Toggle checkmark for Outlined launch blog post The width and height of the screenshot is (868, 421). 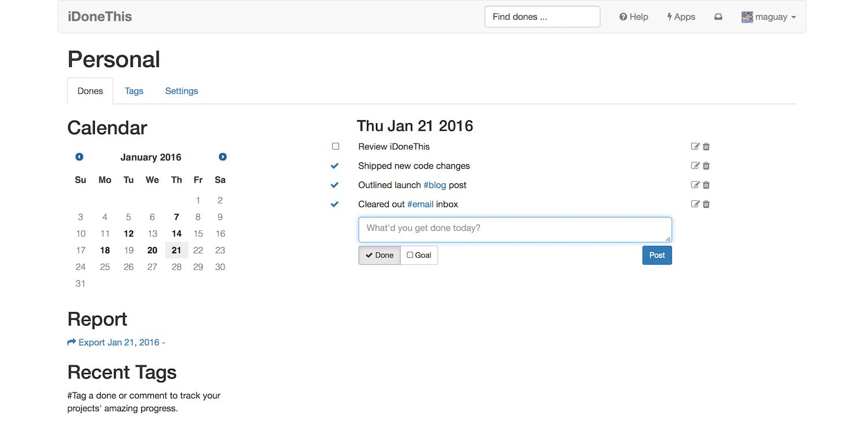(x=334, y=185)
